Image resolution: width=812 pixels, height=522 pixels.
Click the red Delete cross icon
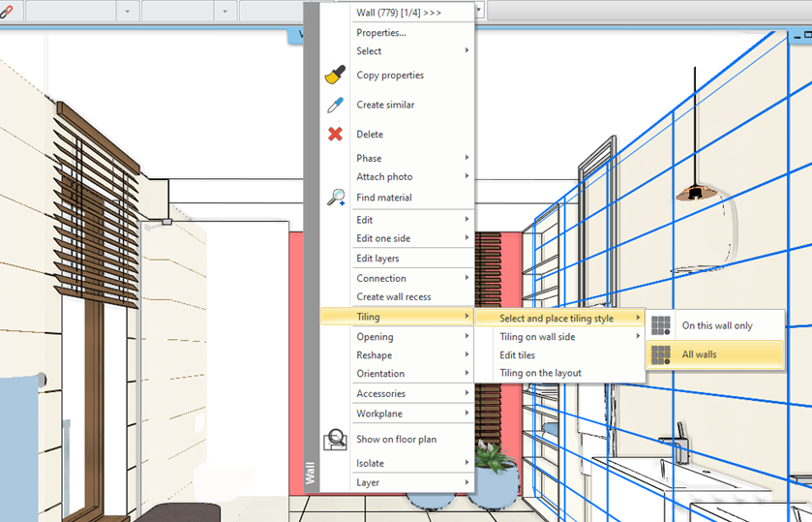(x=335, y=135)
